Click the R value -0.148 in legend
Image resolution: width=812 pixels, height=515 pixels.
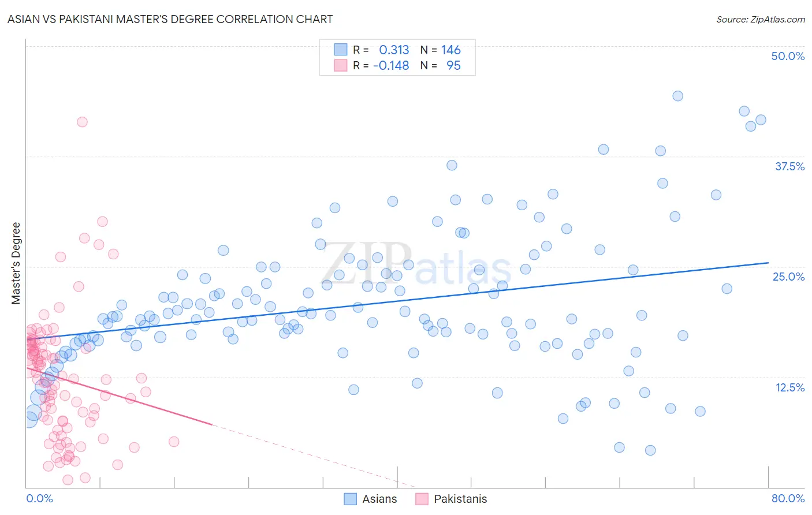(x=391, y=65)
